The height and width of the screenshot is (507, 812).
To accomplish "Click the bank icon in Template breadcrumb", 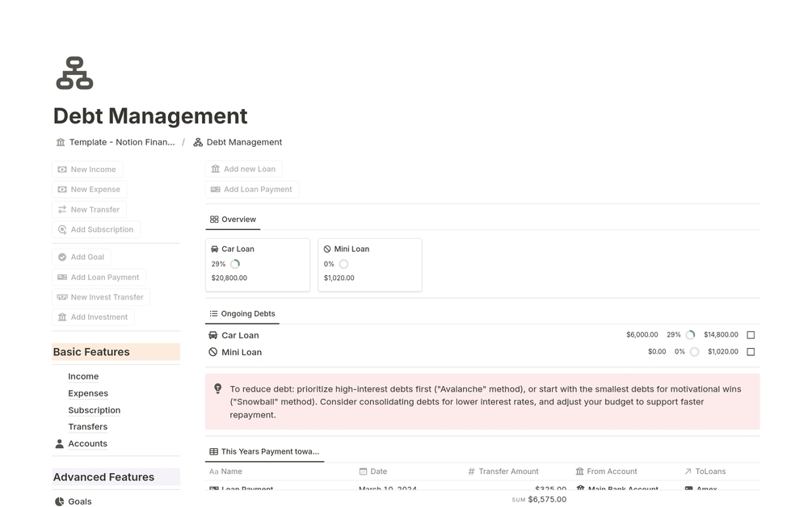I will point(61,142).
